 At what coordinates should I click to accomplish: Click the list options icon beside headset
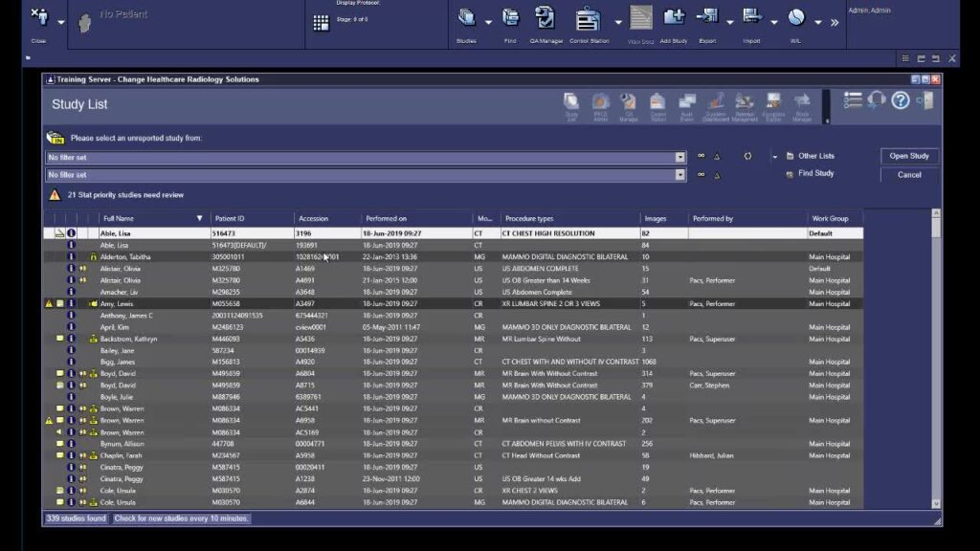tap(853, 99)
